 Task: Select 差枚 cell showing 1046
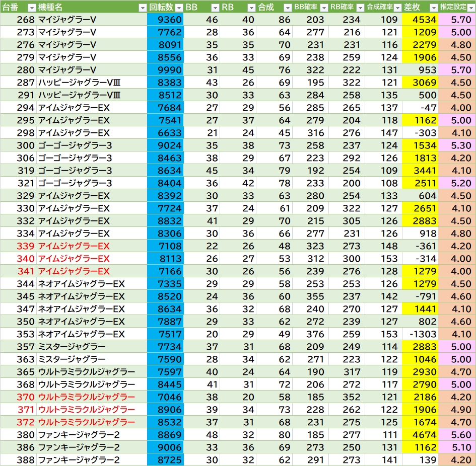[x=420, y=359]
